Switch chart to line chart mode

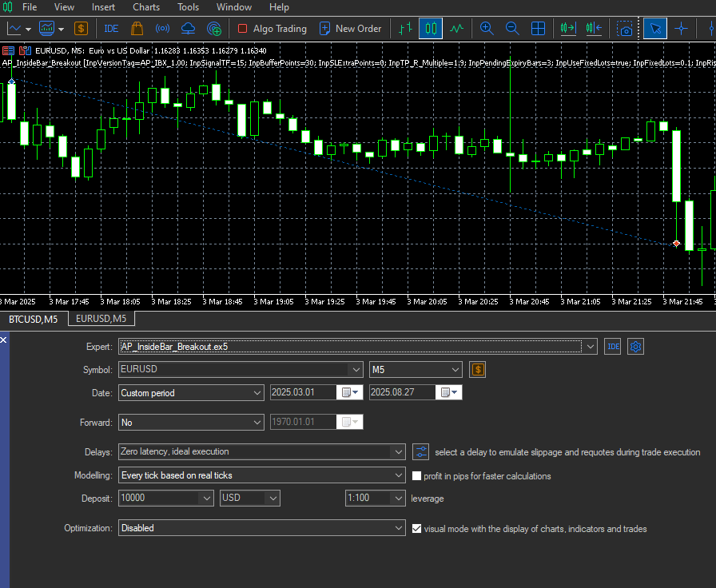coord(456,29)
